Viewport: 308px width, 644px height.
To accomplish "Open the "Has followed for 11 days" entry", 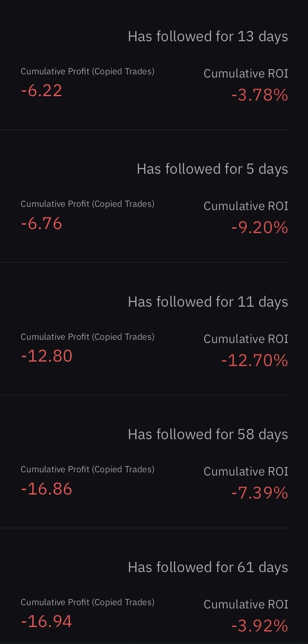I will pyautogui.click(x=208, y=302).
